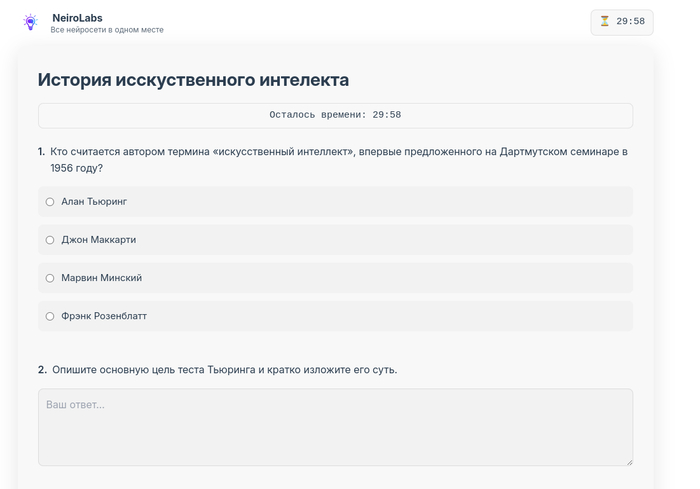Click the NeiroLabs lightbulb logo icon
The height and width of the screenshot is (489, 700).
coord(30,22)
